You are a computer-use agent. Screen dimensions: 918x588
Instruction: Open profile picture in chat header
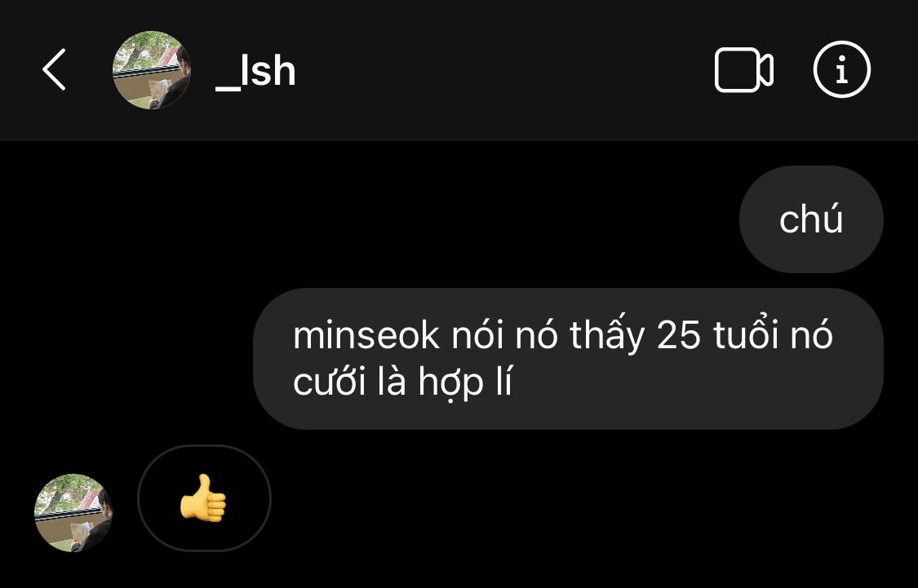coord(152,69)
